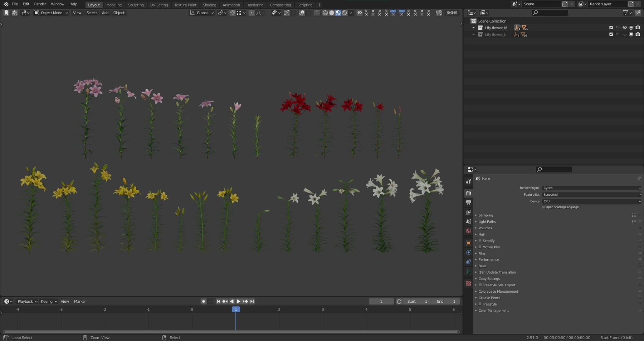Screen dimensions: 644x341
Task: Open the Render menu
Action: point(40,4)
